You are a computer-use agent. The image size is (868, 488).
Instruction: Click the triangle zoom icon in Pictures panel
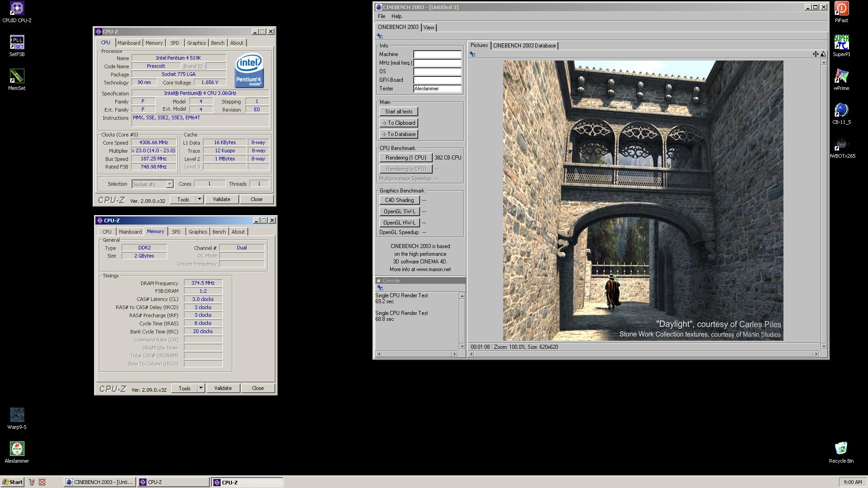823,54
